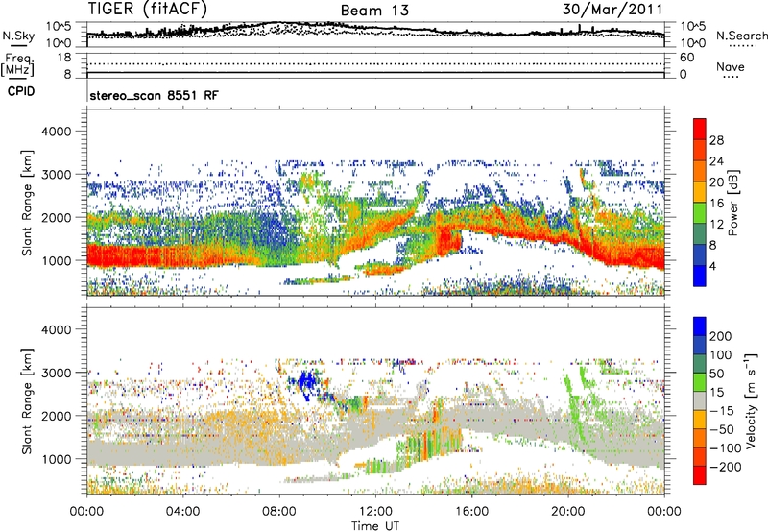Click the velocity plot 'Slant Range [km]' label
This screenshot has width=768, height=532.
pyautogui.click(x=27, y=400)
